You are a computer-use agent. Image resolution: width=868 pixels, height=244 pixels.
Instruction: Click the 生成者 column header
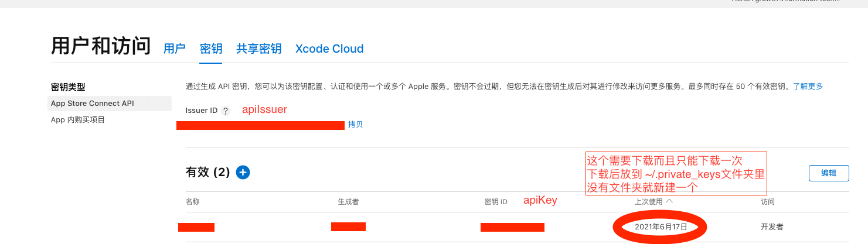click(348, 202)
